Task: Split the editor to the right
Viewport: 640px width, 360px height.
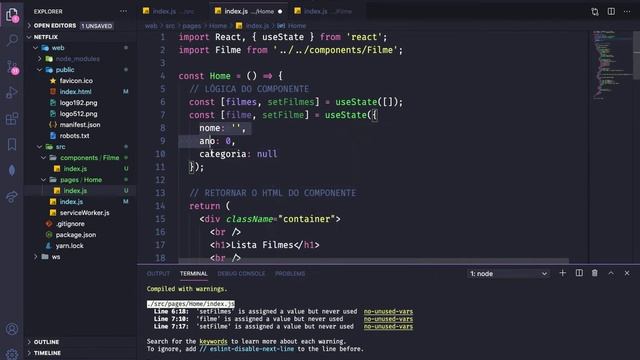Action: pyautogui.click(x=611, y=11)
